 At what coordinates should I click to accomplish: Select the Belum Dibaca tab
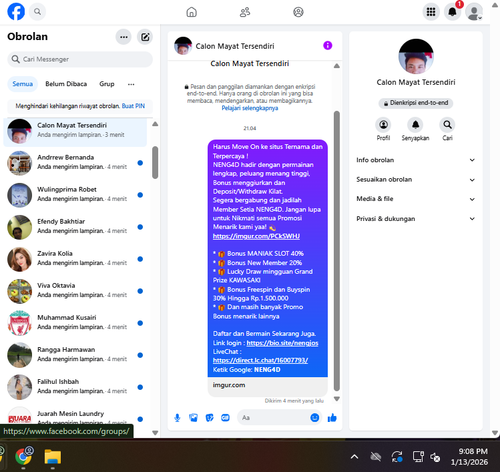[66, 84]
